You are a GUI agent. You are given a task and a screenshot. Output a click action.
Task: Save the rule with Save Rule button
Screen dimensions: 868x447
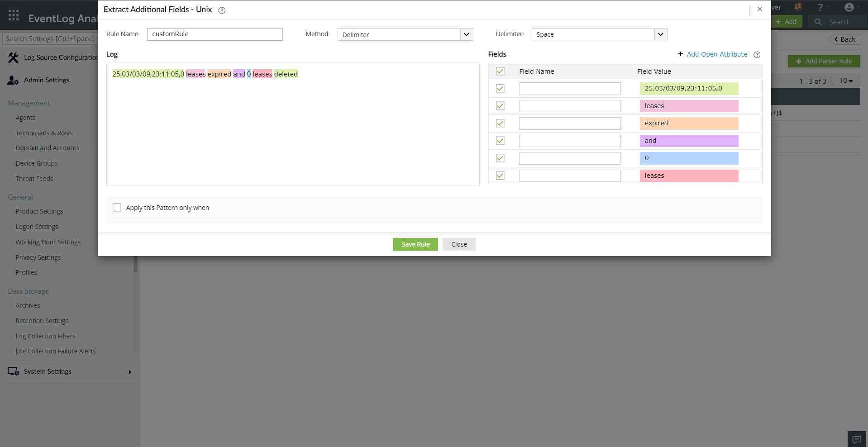(415, 244)
